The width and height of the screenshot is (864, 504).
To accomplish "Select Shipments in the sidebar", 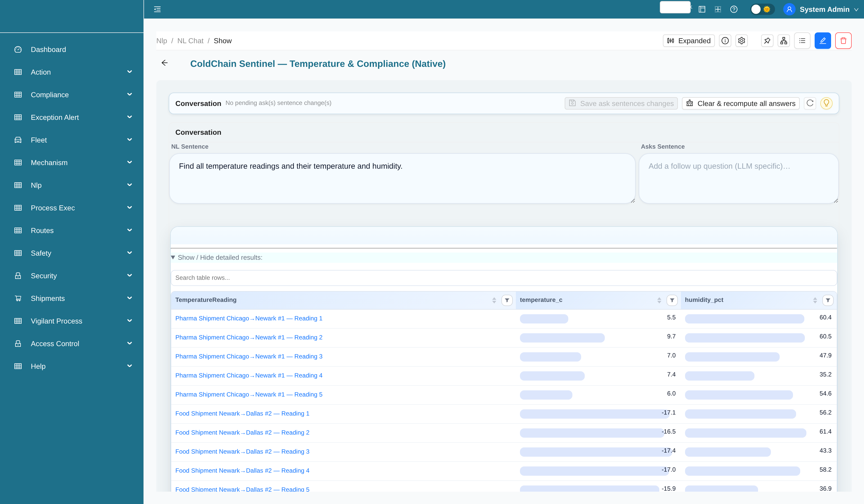I will coord(72,298).
